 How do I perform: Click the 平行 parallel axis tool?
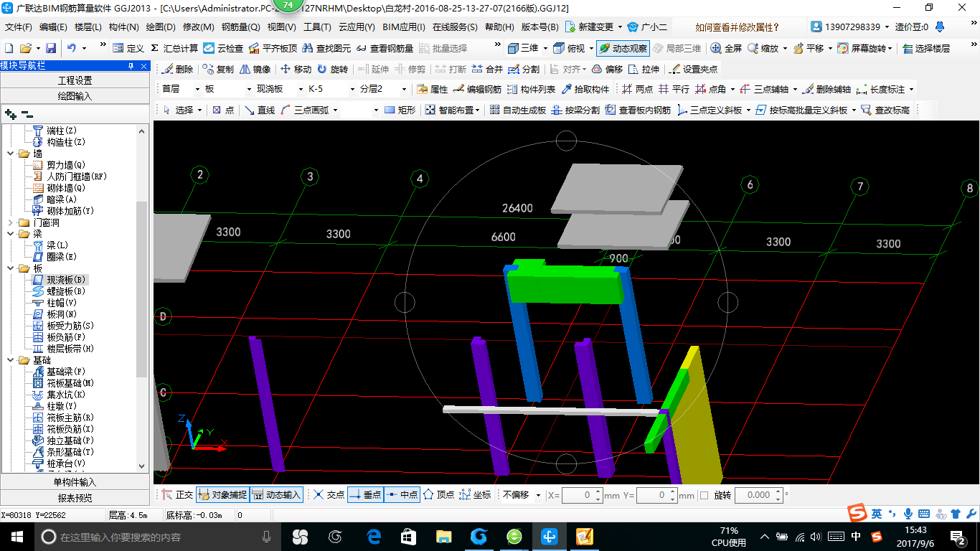pos(674,89)
